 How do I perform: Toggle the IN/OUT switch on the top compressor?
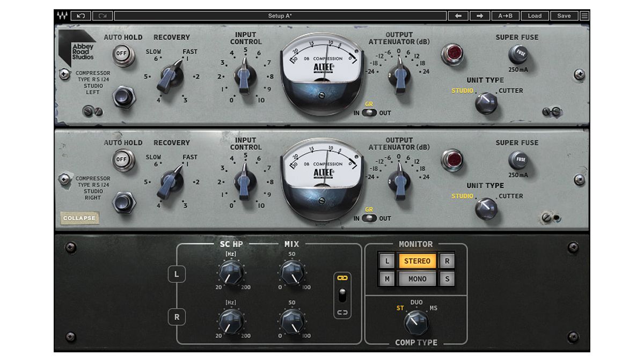[x=370, y=113]
